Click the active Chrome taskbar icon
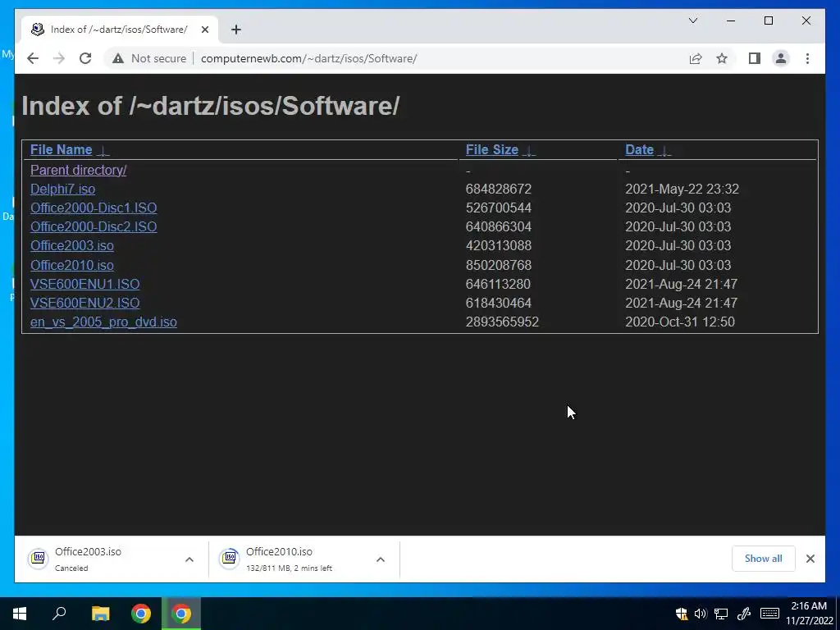This screenshot has height=630, width=840. tap(181, 614)
